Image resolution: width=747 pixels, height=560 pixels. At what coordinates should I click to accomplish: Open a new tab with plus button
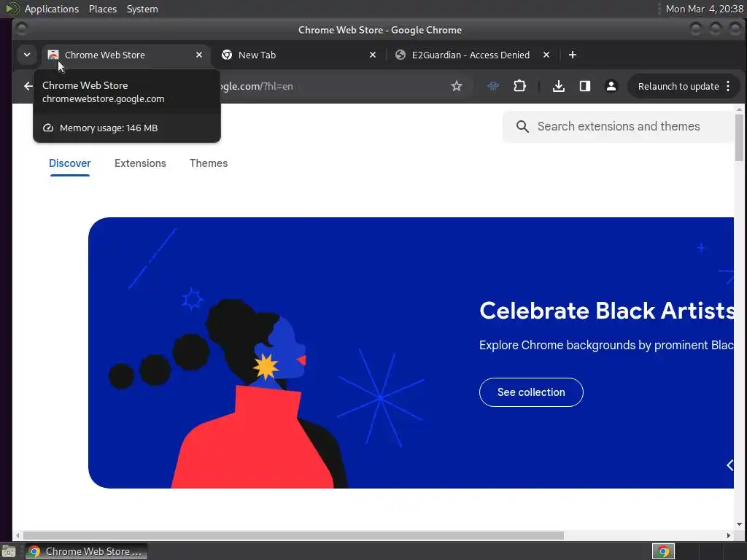click(573, 55)
